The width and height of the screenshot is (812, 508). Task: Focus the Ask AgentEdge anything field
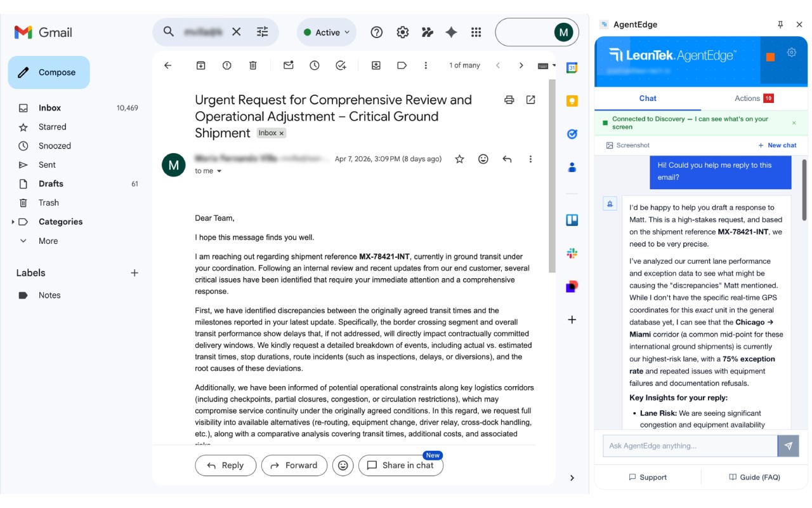pyautogui.click(x=690, y=446)
